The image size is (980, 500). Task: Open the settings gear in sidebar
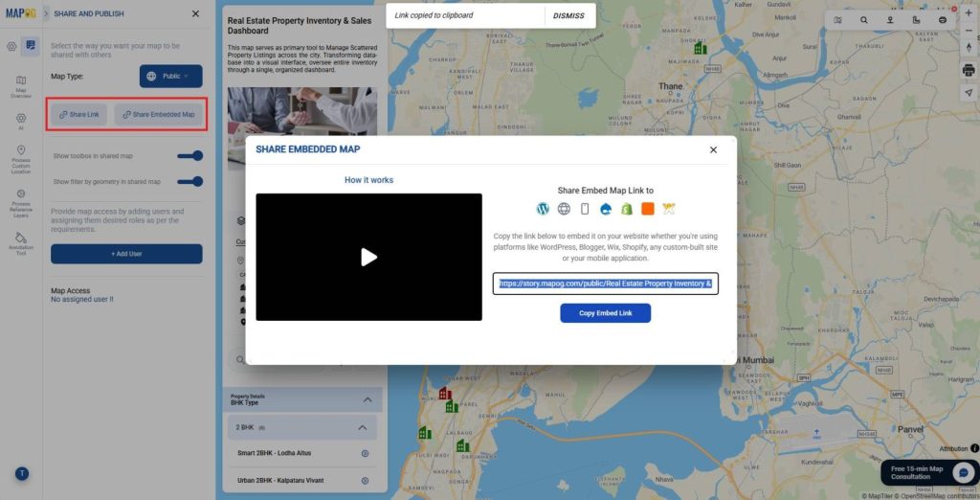11,46
